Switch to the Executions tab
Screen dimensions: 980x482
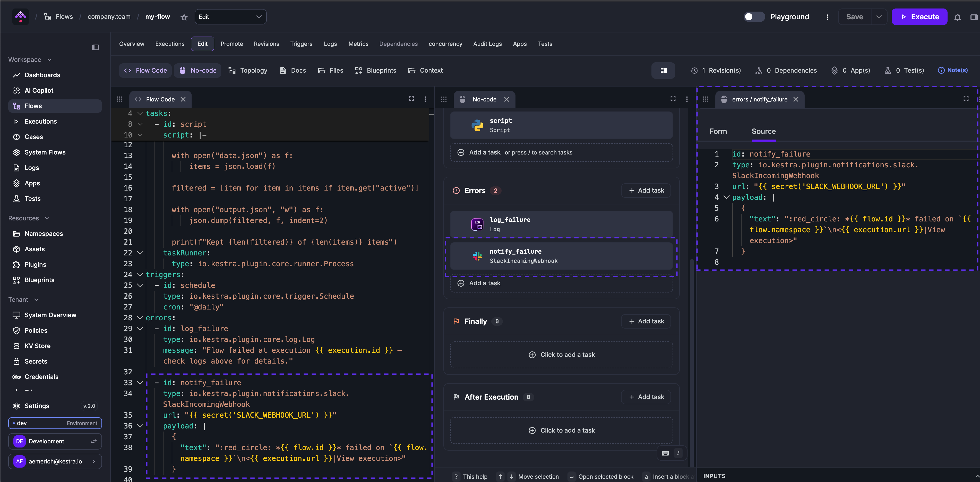point(170,44)
